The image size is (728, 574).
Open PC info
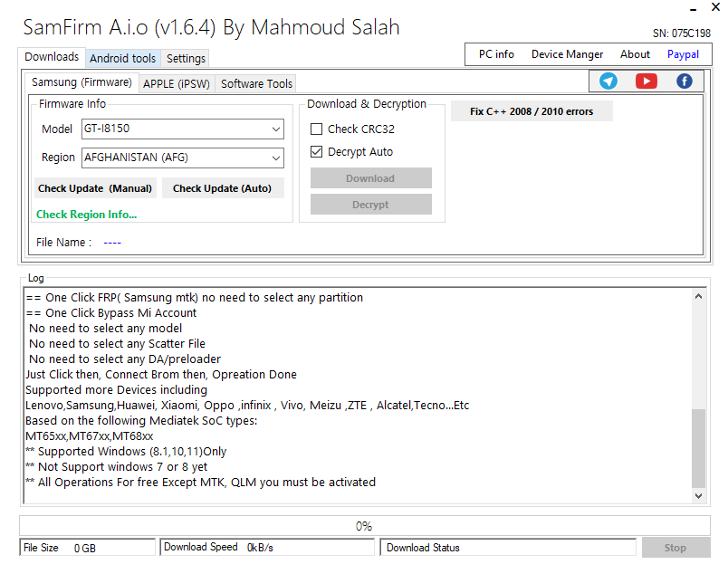point(496,54)
